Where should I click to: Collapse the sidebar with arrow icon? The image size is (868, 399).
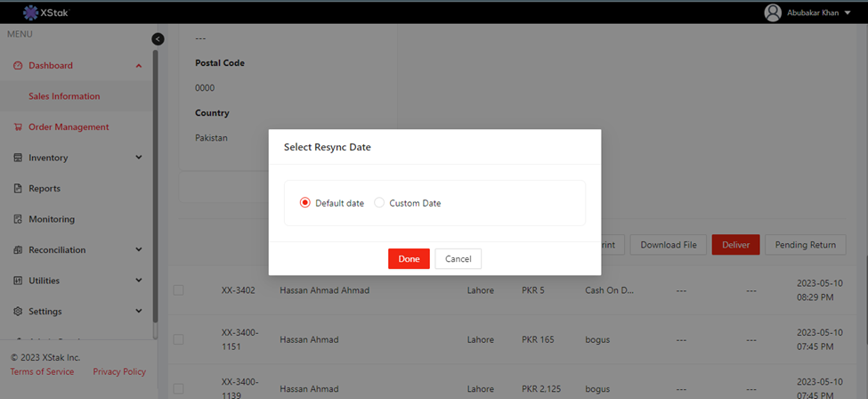(158, 39)
